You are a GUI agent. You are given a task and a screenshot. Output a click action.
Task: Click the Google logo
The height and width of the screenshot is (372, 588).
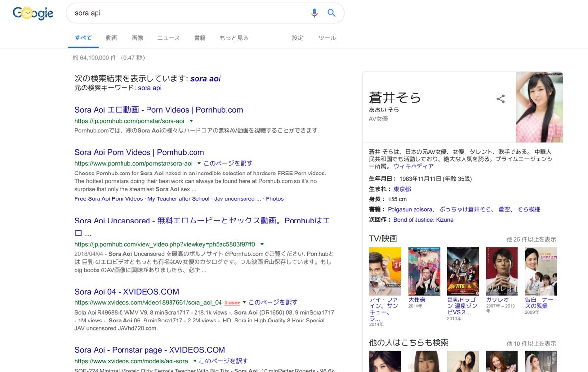[33, 13]
